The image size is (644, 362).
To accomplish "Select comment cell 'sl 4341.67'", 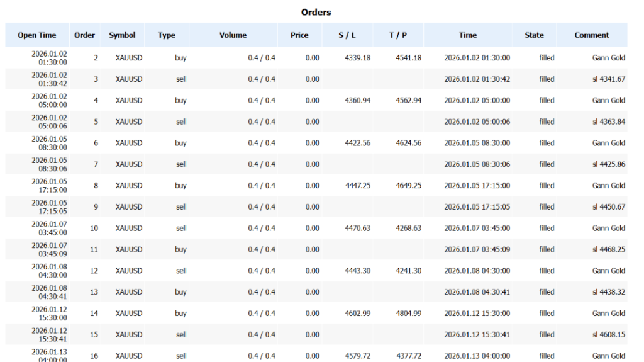I will tap(609, 79).
